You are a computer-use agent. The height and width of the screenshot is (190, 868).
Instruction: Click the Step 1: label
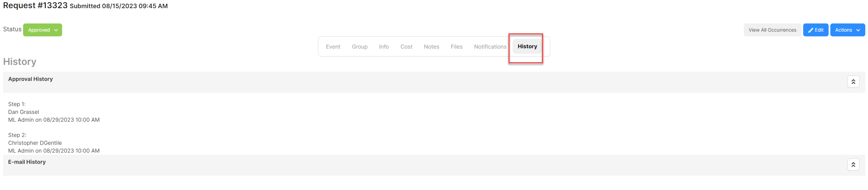pos(17,104)
